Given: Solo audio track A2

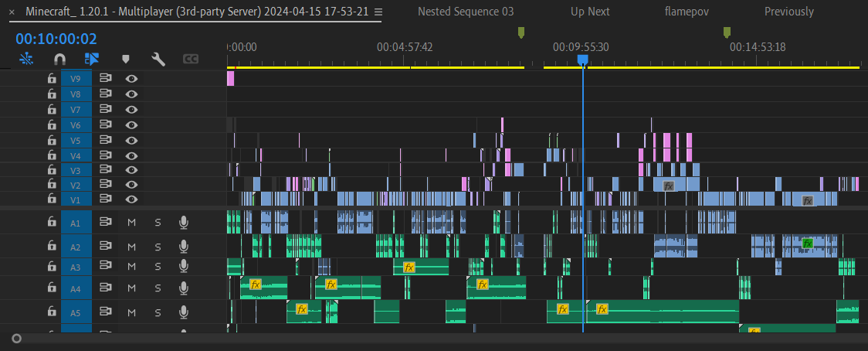Looking at the screenshot, I should coord(158,247).
